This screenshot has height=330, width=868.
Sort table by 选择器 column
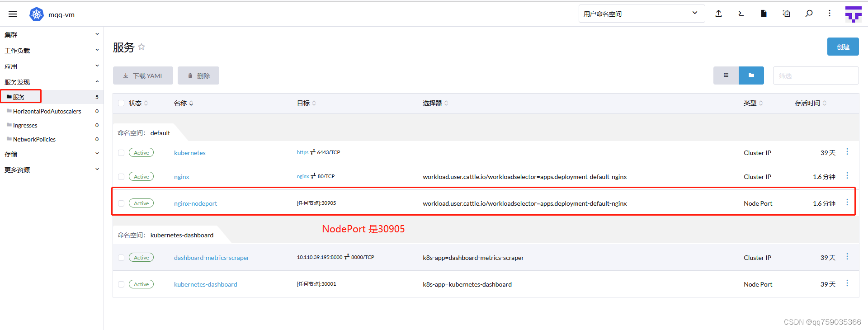coord(435,103)
